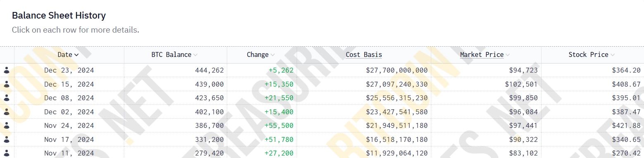Select row showing +21,550 change
644x158 pixels.
322,98
